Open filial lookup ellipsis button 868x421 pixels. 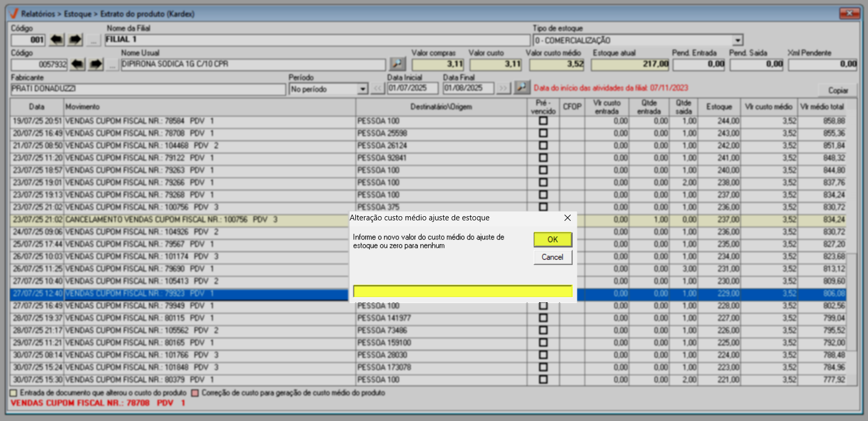click(93, 40)
